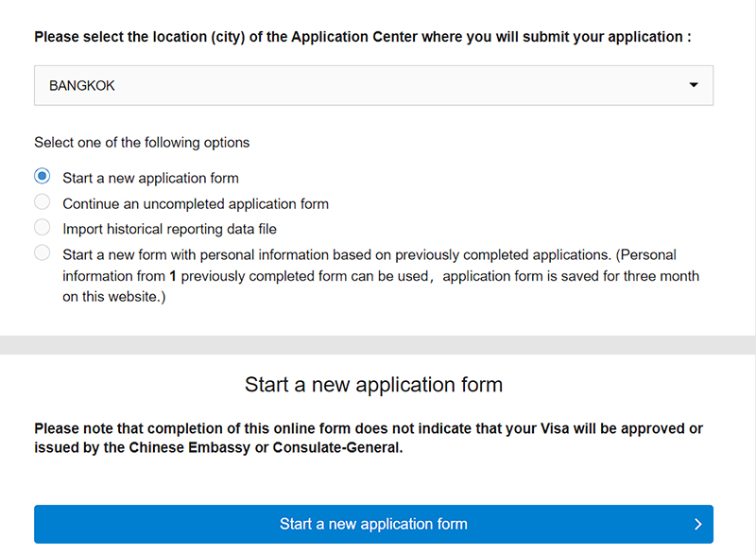Open the BANGKOK location combo box

coord(373,85)
